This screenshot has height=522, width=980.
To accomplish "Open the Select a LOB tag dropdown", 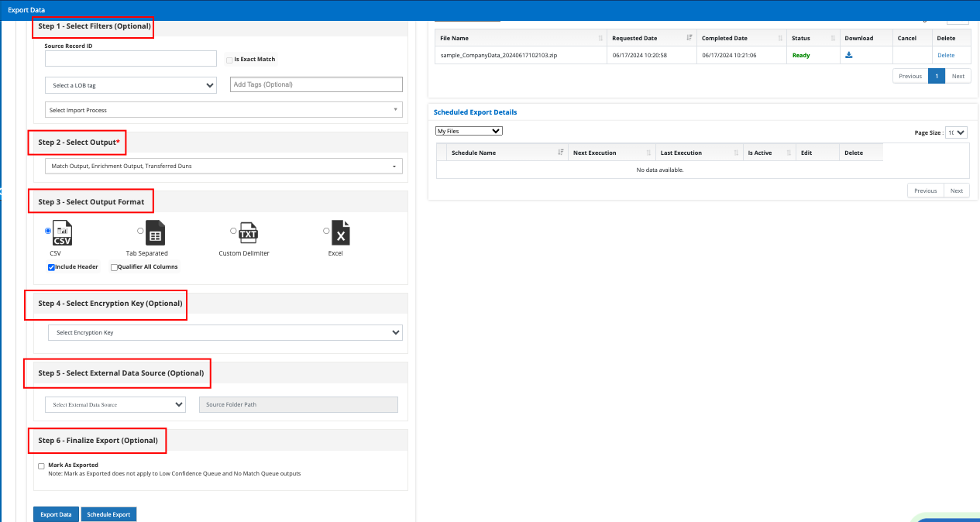I will pyautogui.click(x=131, y=85).
